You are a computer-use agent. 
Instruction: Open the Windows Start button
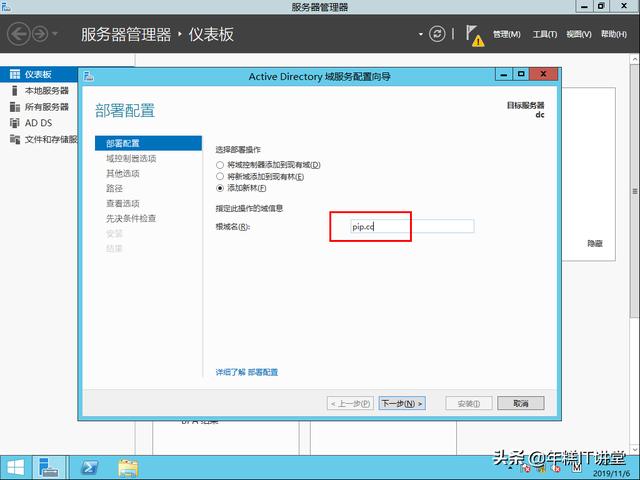pyautogui.click(x=15, y=468)
